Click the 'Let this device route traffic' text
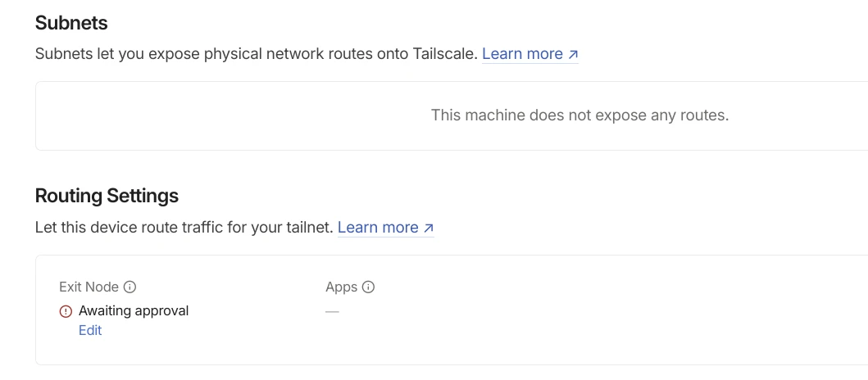The width and height of the screenshot is (868, 380). [184, 228]
